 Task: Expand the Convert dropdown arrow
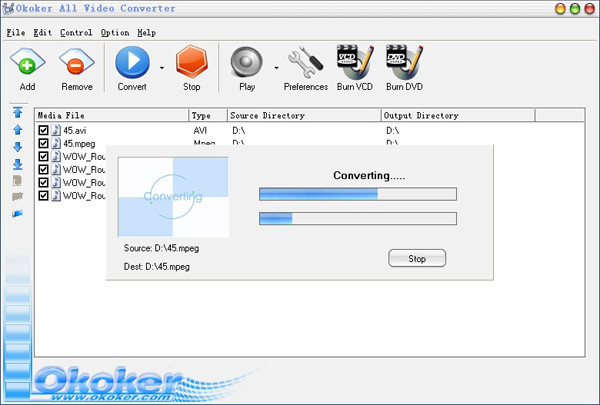[x=162, y=68]
